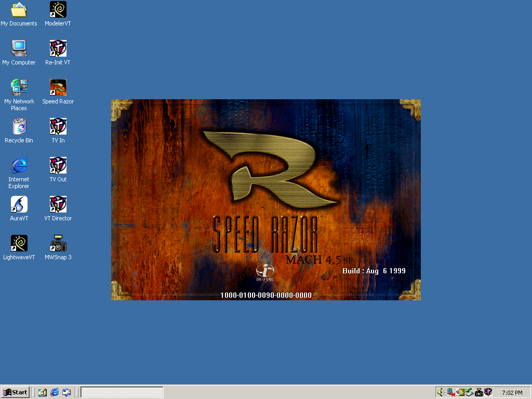Click the Show Desktop quick launch icon
This screenshot has height=399, width=532.
click(43, 393)
